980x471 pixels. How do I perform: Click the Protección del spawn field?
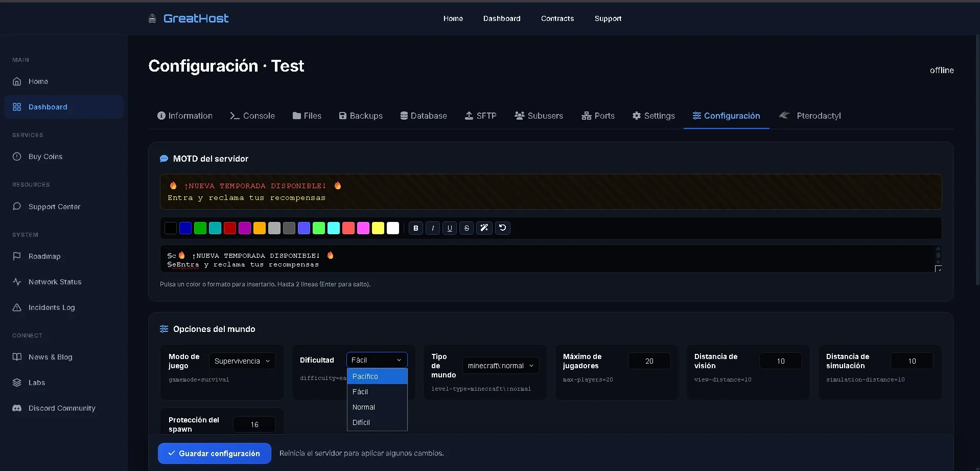tap(254, 424)
